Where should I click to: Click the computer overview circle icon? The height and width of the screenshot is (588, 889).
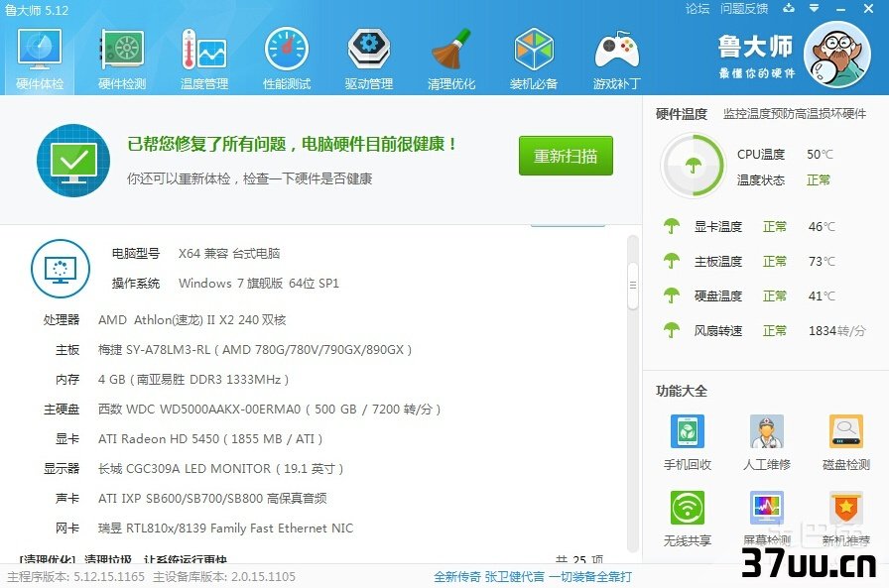click(x=61, y=269)
